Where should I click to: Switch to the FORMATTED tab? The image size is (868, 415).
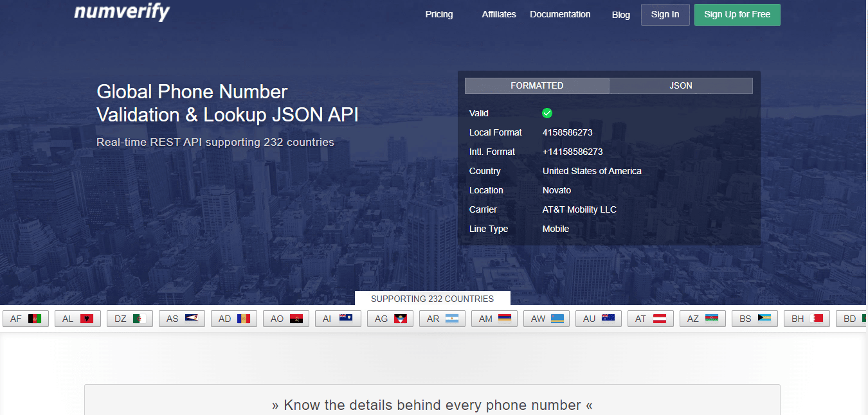tap(537, 85)
